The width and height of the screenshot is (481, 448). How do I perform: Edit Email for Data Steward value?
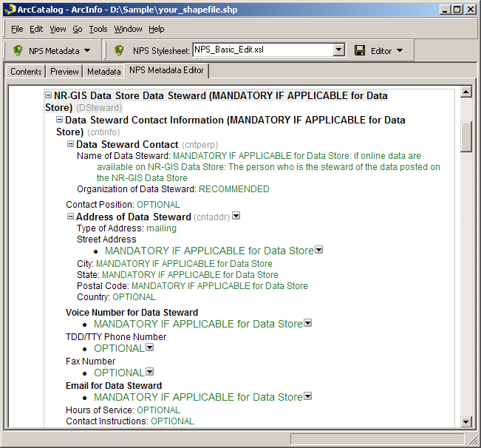click(198, 398)
